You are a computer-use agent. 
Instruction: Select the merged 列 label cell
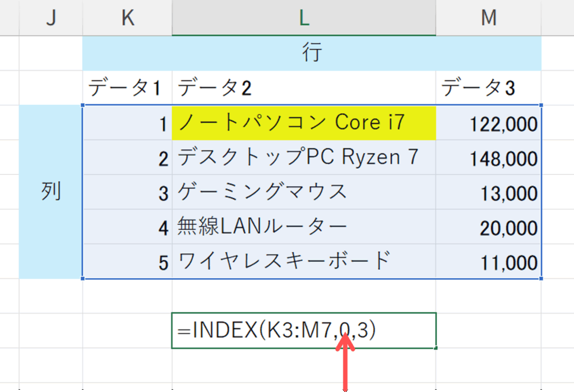(50, 192)
